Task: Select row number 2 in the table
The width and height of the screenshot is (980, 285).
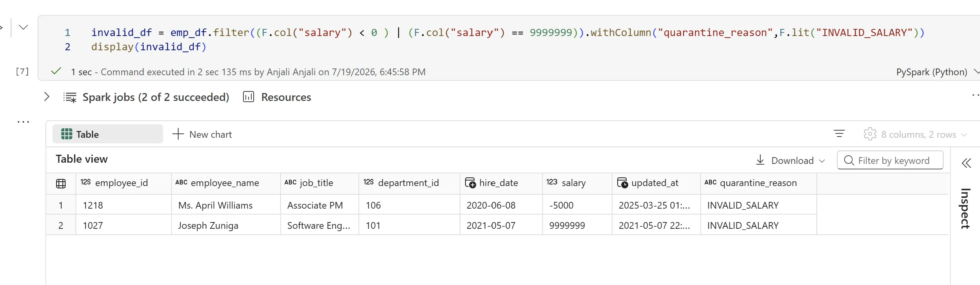Action: coord(61,225)
